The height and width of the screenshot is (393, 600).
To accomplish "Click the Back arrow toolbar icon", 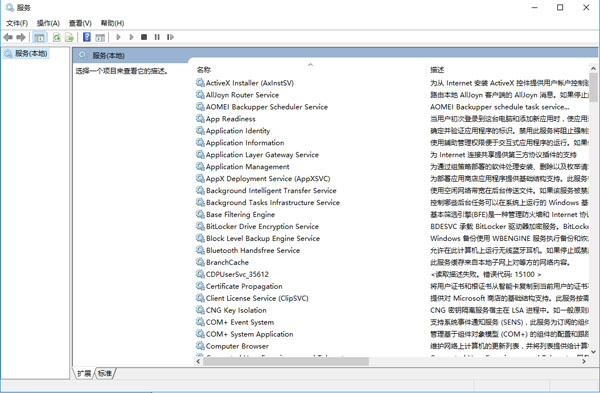I will (8, 37).
